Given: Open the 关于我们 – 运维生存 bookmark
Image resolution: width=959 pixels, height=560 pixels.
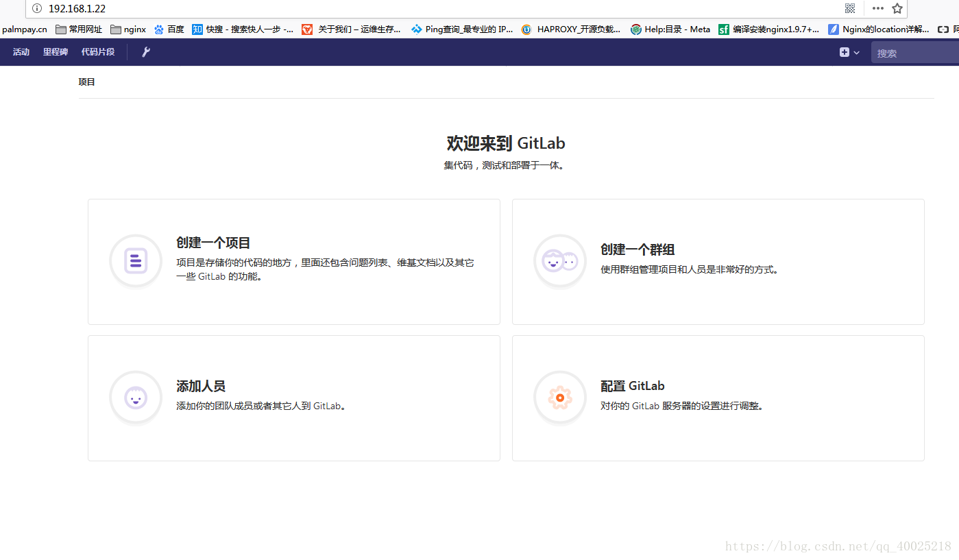Looking at the screenshot, I should click(352, 29).
